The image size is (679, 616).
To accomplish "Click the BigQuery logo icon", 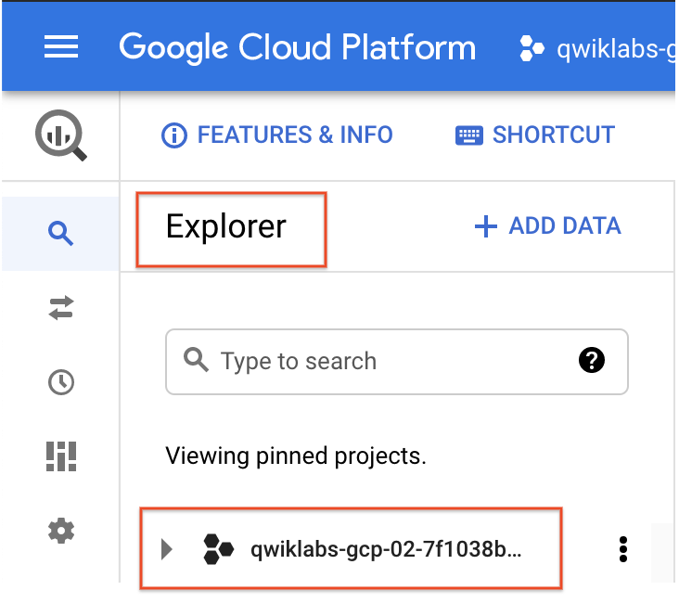I will (x=61, y=135).
